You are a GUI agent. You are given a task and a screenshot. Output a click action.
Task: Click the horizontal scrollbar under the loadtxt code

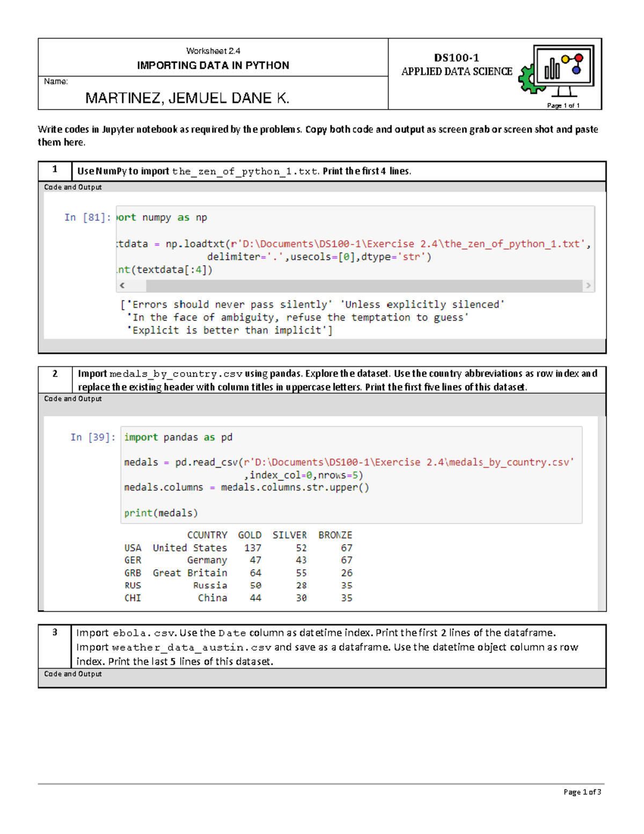[354, 285]
